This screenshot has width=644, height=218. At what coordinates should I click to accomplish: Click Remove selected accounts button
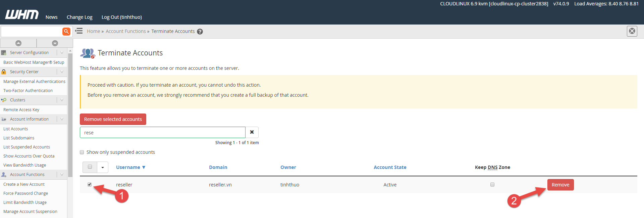click(113, 119)
